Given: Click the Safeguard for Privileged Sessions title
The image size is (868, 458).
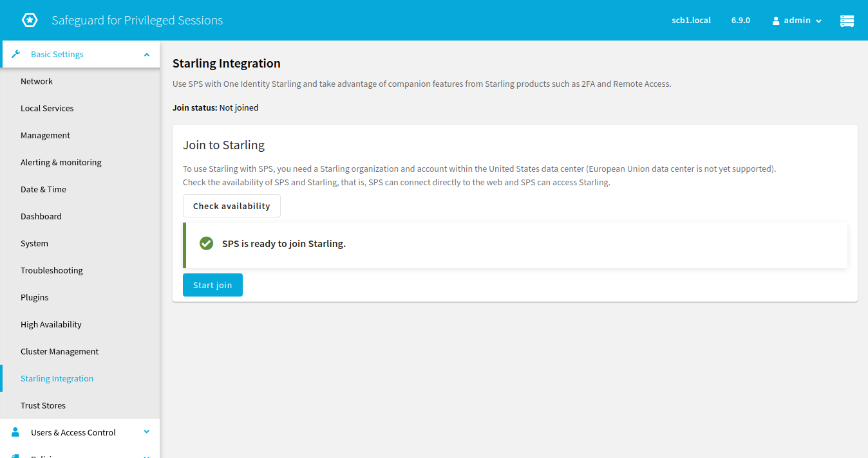Looking at the screenshot, I should (137, 20).
